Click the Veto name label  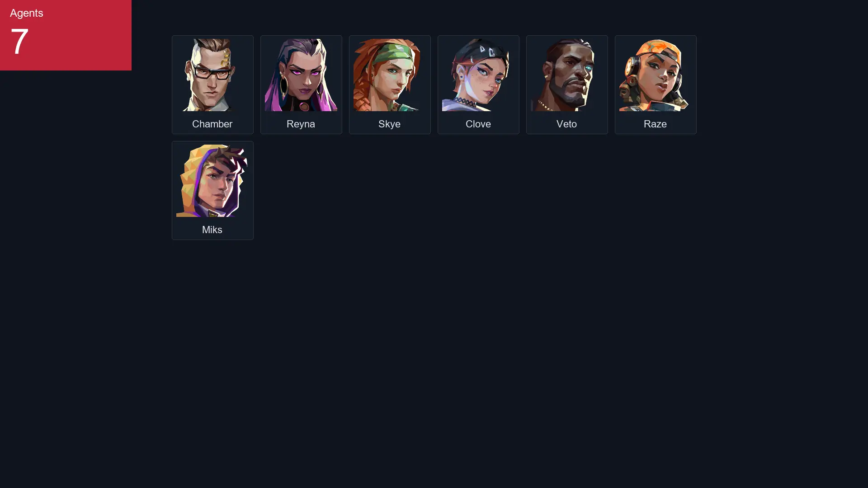(x=566, y=124)
